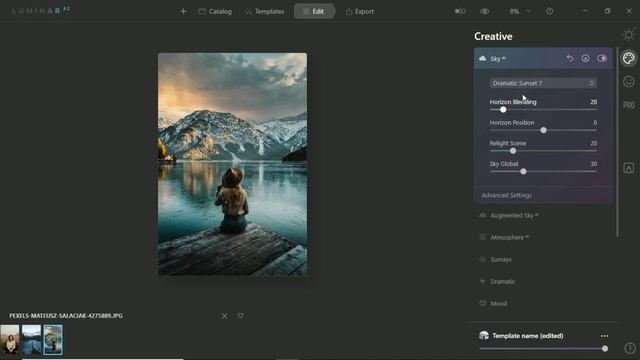Select the currently highlighted filmstrip thumbnail
Viewport: 640px width, 360px height.
[x=53, y=340]
